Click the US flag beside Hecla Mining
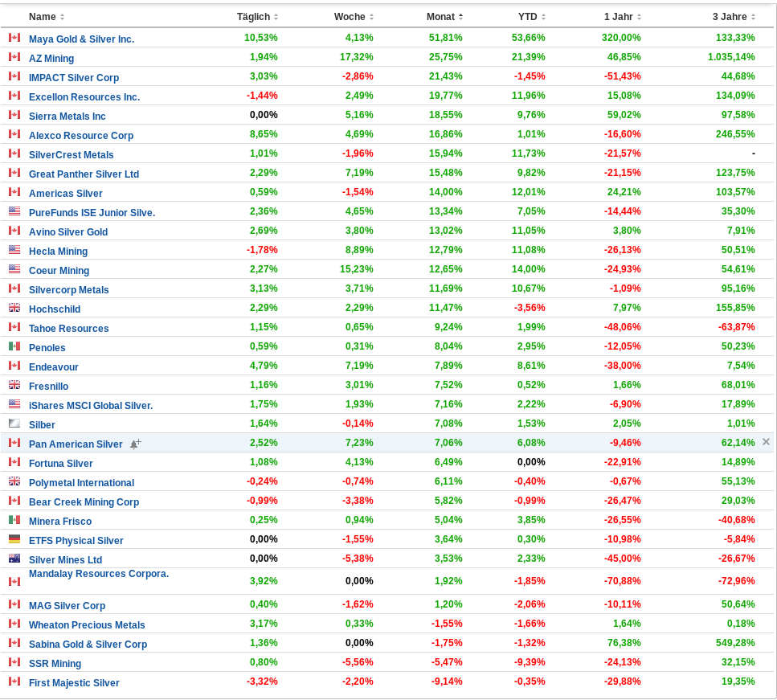 (14, 249)
